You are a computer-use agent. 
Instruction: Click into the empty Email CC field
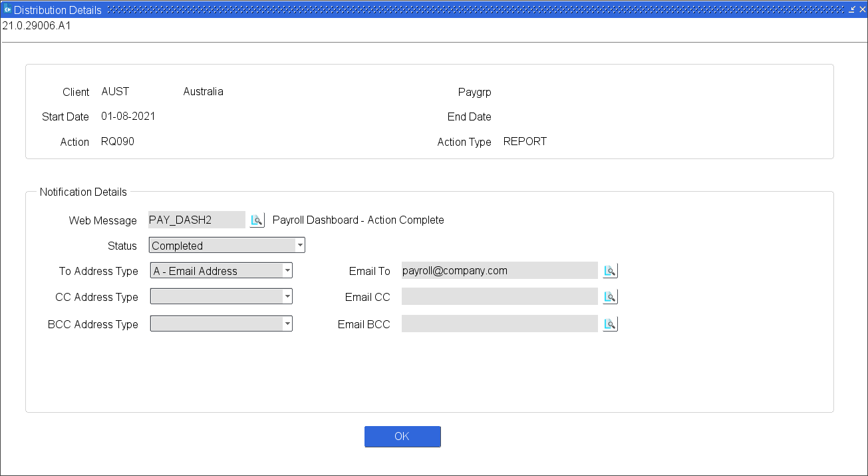[x=499, y=297]
